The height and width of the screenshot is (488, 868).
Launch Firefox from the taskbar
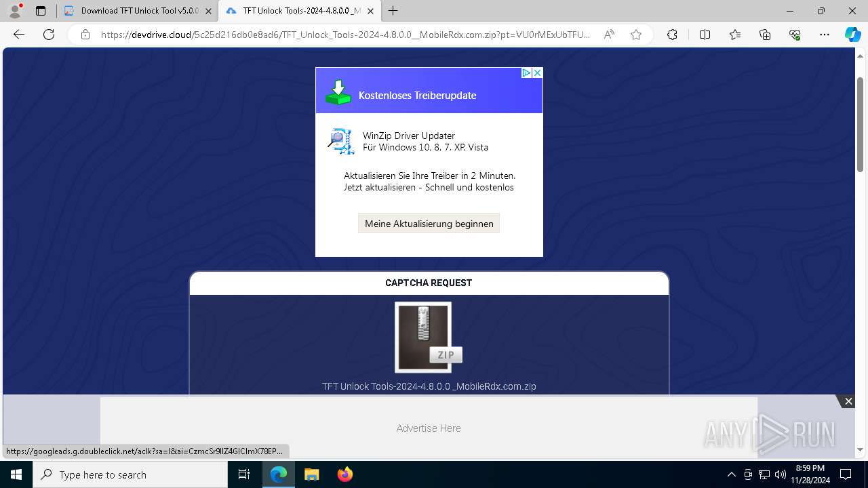tap(345, 474)
